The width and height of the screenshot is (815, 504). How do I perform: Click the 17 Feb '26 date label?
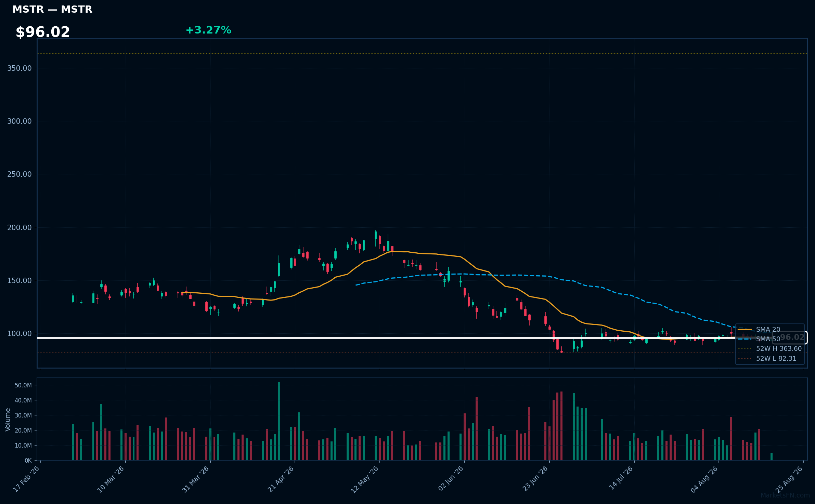26,479
